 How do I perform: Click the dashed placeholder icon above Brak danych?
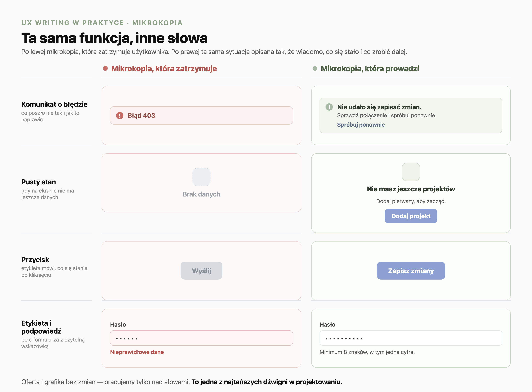[x=201, y=177]
